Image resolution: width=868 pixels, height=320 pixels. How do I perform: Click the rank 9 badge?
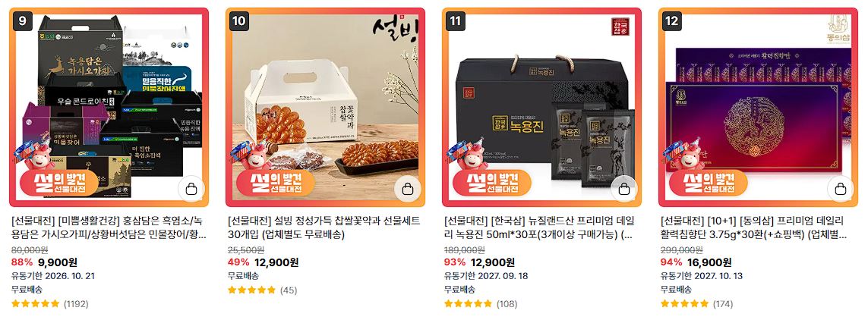pyautogui.click(x=22, y=21)
